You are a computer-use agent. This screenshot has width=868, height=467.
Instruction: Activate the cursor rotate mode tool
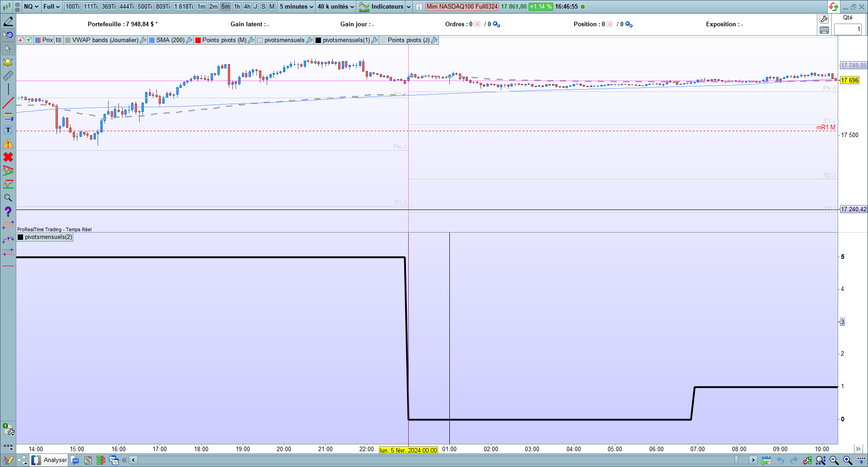pos(8,35)
